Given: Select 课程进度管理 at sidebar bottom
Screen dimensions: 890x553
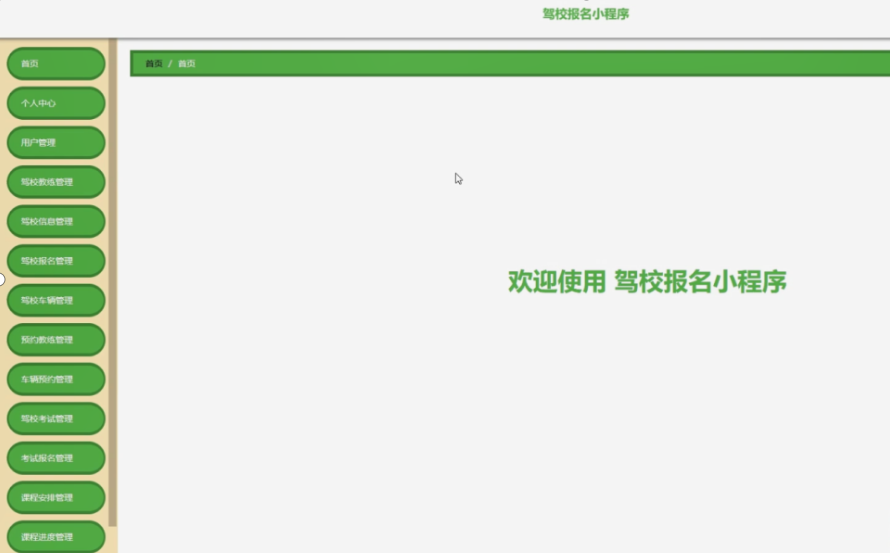Looking at the screenshot, I should 56,537.
